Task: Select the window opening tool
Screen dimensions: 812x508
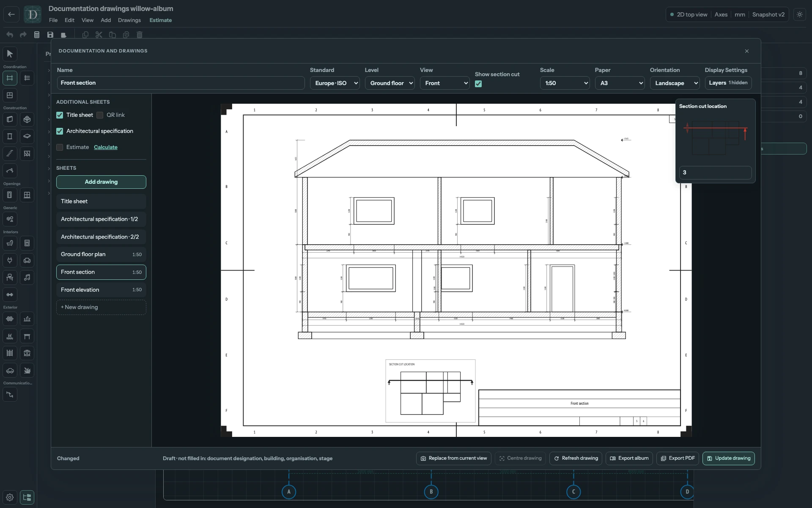Action: [27, 195]
